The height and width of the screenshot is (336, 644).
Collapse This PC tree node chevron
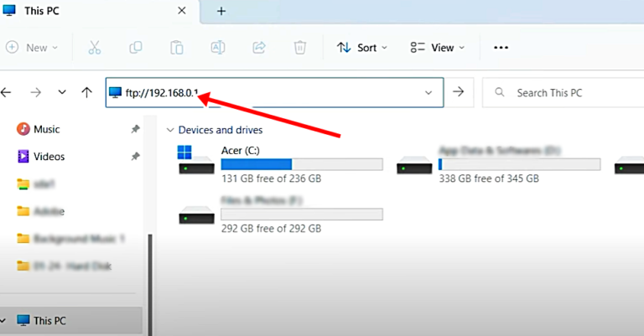3,320
